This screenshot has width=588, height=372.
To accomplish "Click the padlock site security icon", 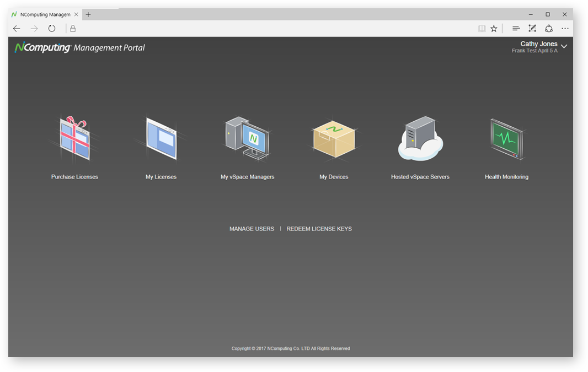I will (73, 29).
